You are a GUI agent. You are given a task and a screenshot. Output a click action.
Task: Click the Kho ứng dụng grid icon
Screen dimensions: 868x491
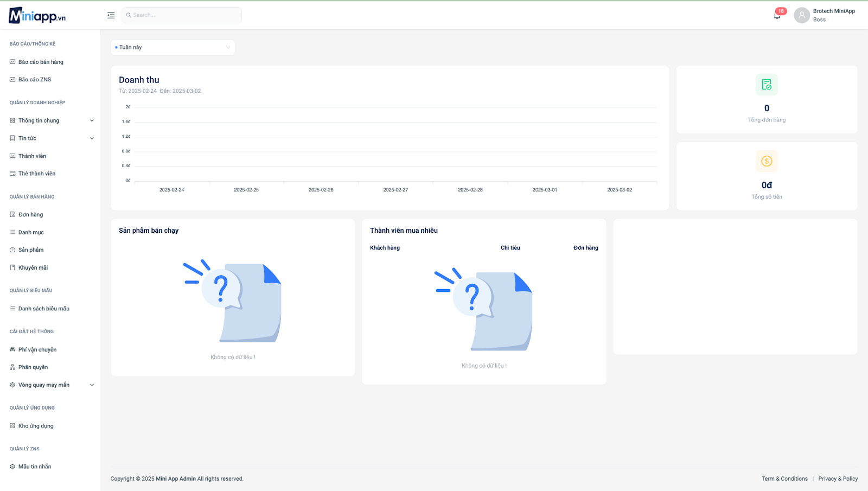point(12,426)
